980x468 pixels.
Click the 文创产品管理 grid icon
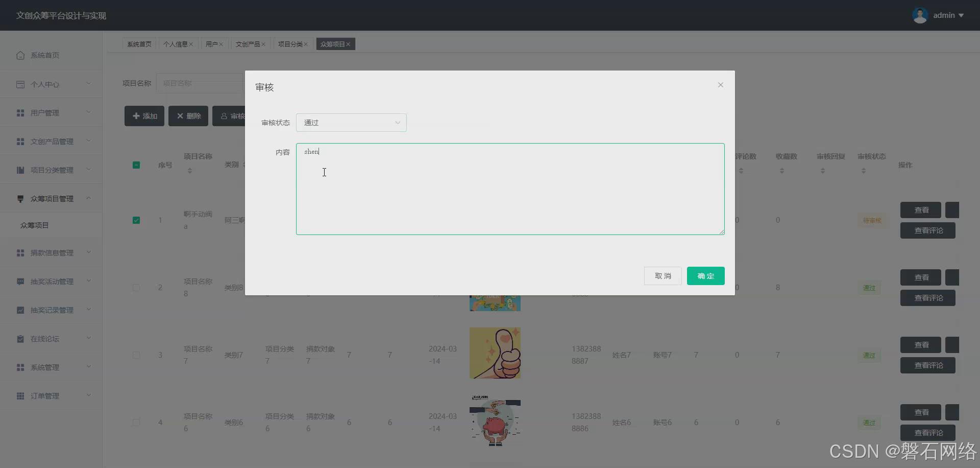[x=20, y=142]
